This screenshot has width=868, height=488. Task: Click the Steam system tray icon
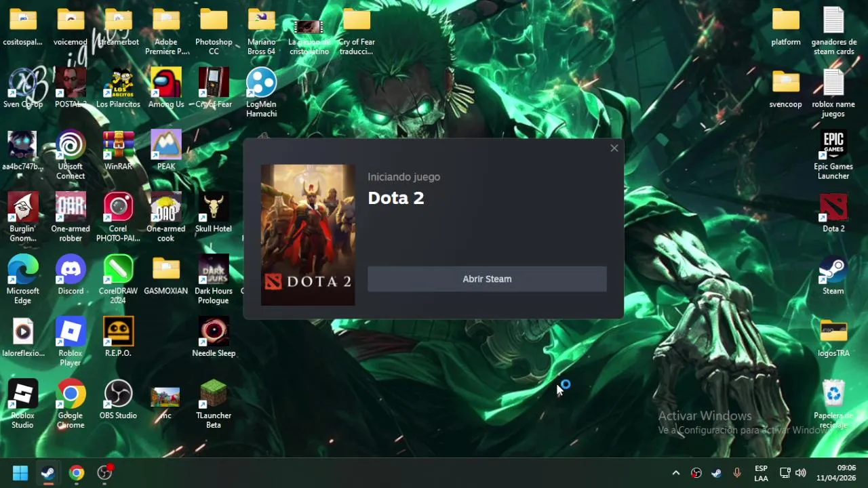click(717, 473)
